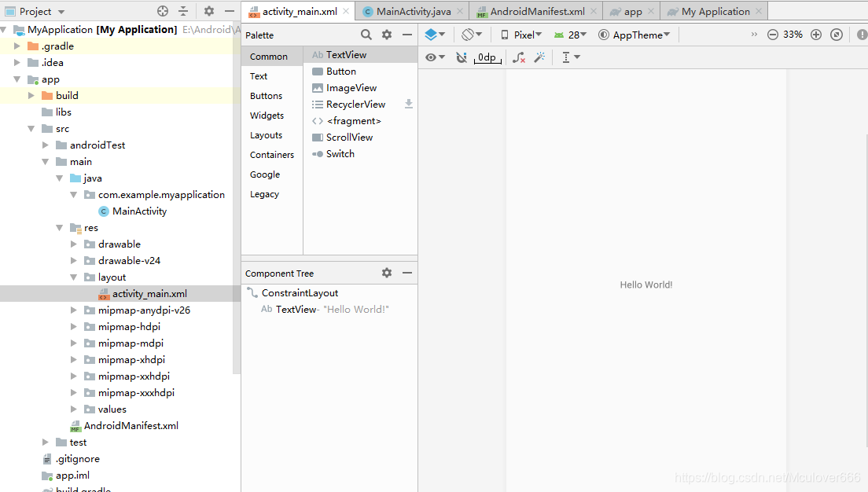The image size is (868, 492).
Task: Open the Project view dropdown
Action: (x=35, y=11)
